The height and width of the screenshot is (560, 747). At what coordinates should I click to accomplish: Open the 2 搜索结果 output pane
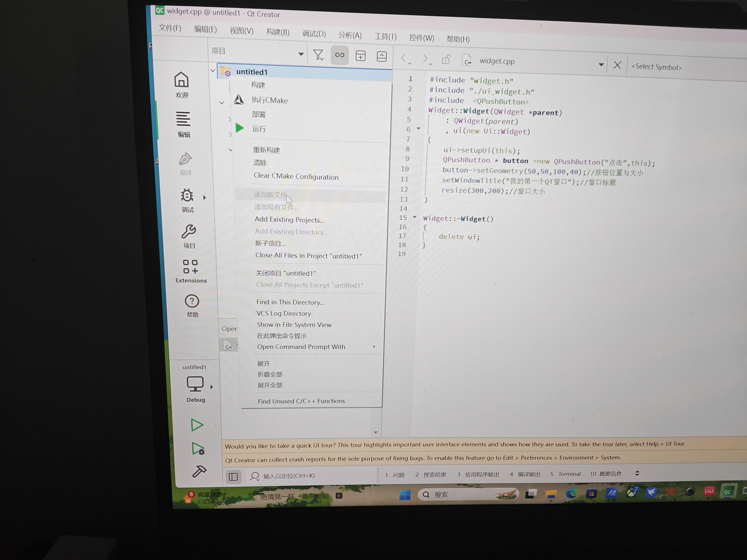(x=431, y=475)
